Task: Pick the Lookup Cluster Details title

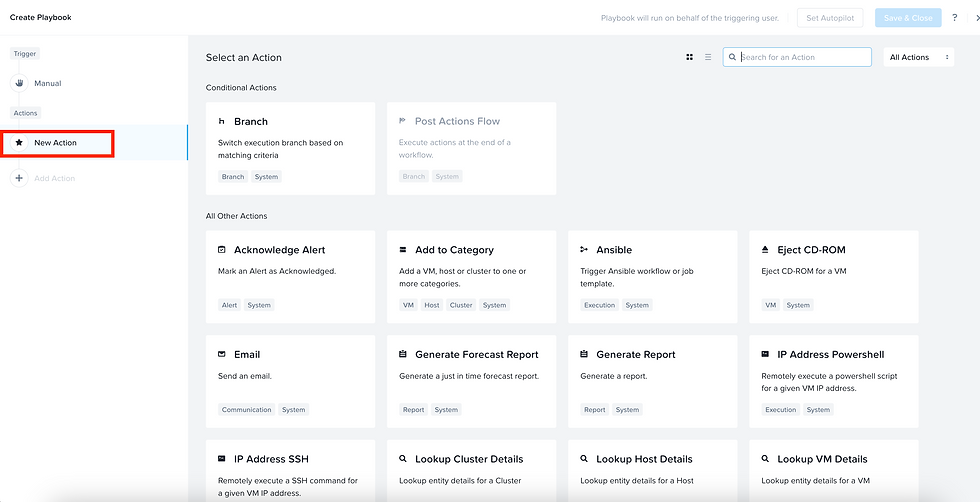Action: tap(469, 458)
